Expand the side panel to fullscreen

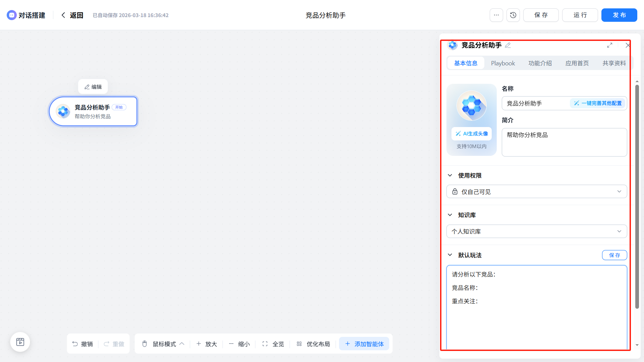pos(609,45)
